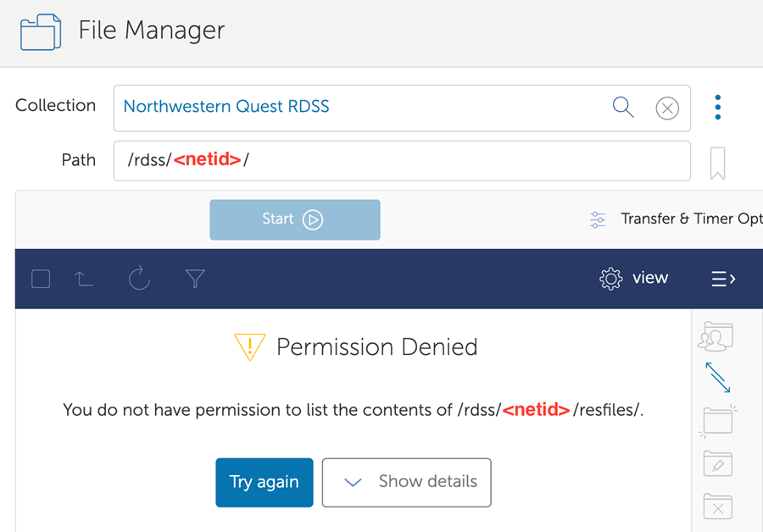This screenshot has height=532, width=763.
Task: Refresh the file list
Action: click(140, 279)
